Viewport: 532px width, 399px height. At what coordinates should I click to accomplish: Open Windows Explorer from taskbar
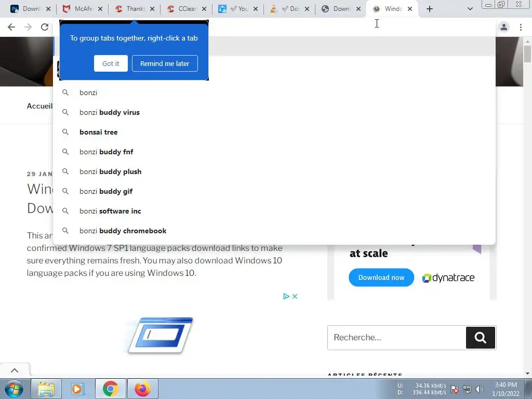point(46,389)
